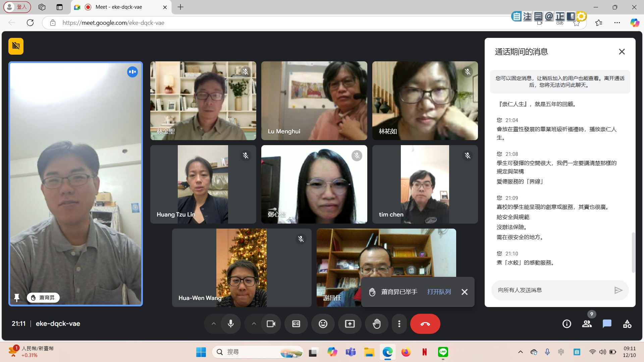The width and height of the screenshot is (644, 362).
Task: Click the taskbar 搜尋 search box
Action: point(258,352)
